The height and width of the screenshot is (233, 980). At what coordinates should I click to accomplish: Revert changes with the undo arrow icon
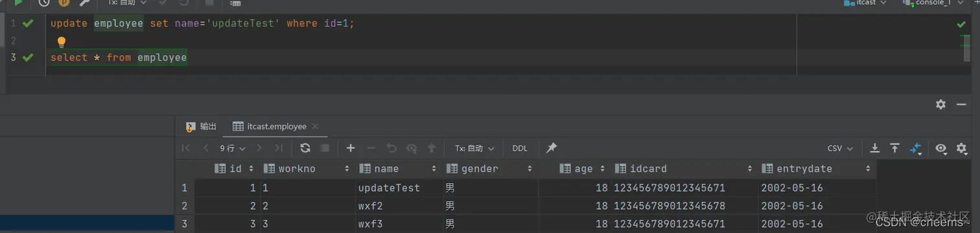(391, 148)
